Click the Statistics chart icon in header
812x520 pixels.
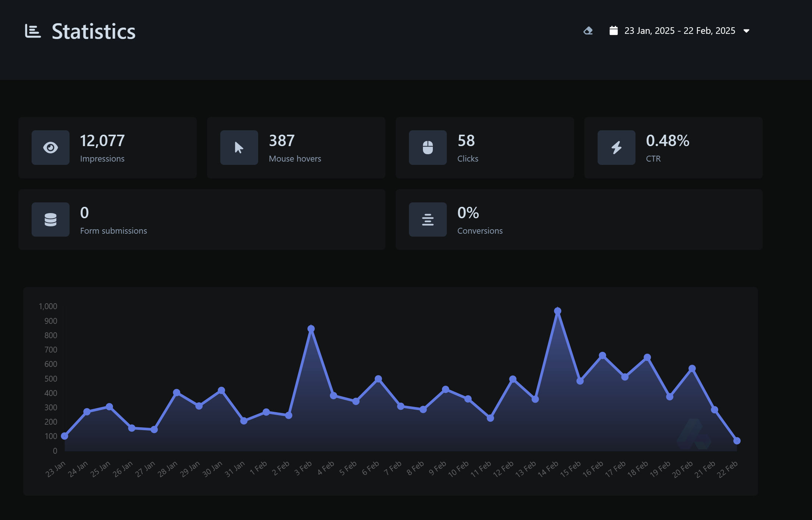[x=33, y=31]
